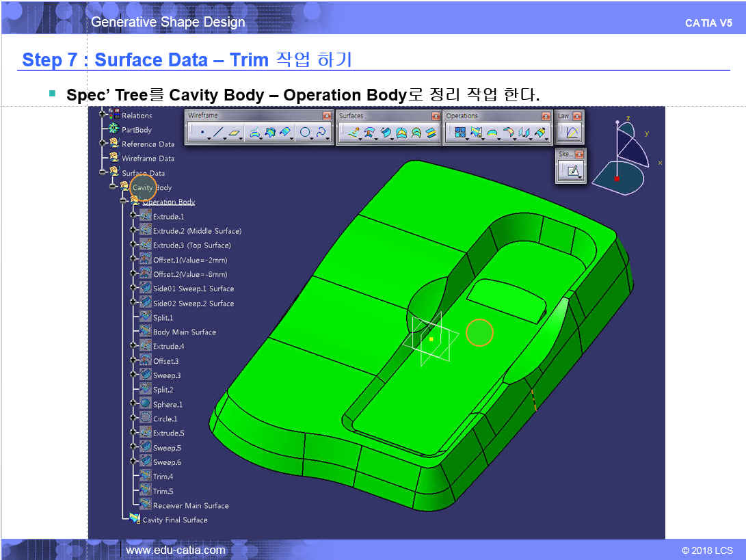The image size is (746, 560).
Task: Select the Point tool in Wireframe toolbar
Action: 202,133
